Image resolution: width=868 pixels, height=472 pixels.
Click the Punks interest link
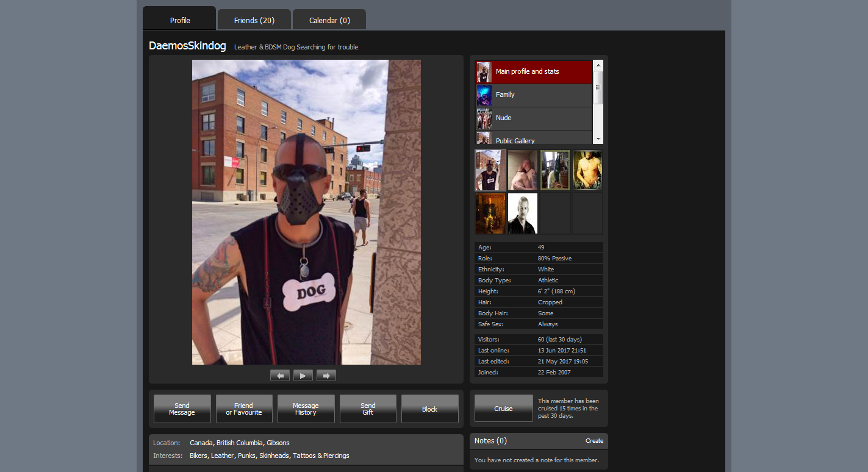click(x=246, y=456)
